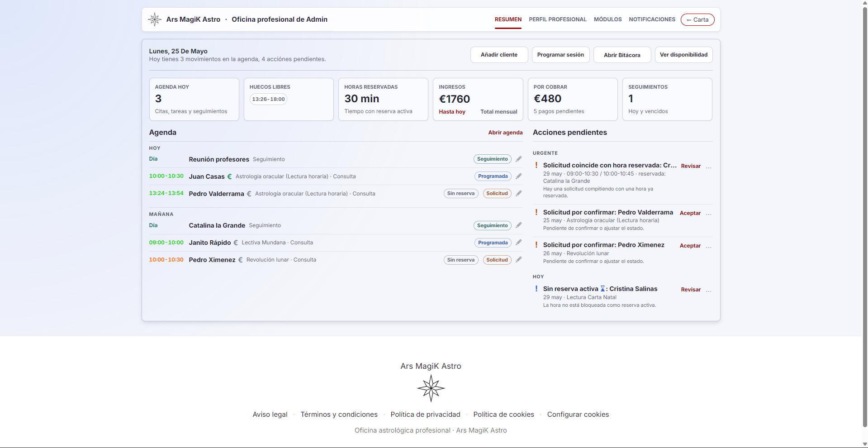The height and width of the screenshot is (448, 868).
Task: Click the hourglass icon in Sin reserva activa item
Action: pos(602,289)
